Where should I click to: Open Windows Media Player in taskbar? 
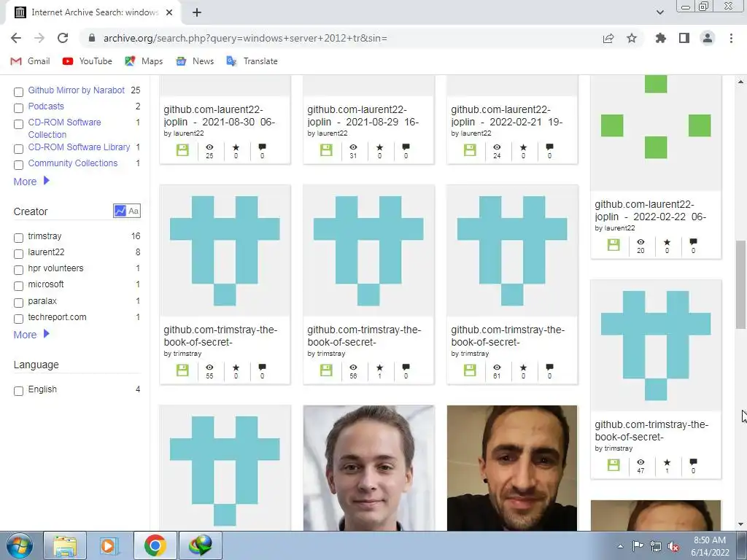coord(109,545)
